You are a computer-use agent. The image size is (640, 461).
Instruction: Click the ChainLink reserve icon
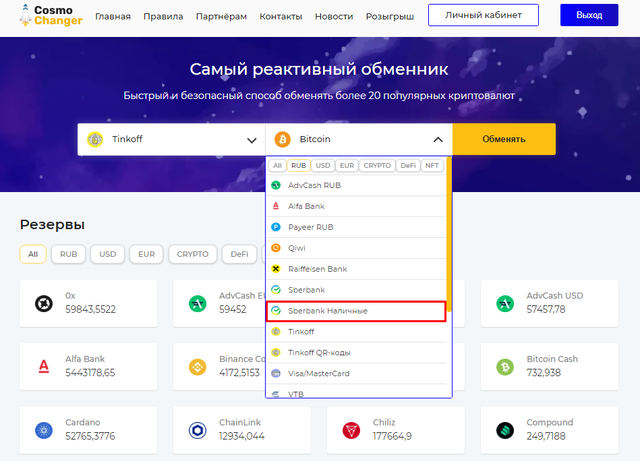pos(197,429)
